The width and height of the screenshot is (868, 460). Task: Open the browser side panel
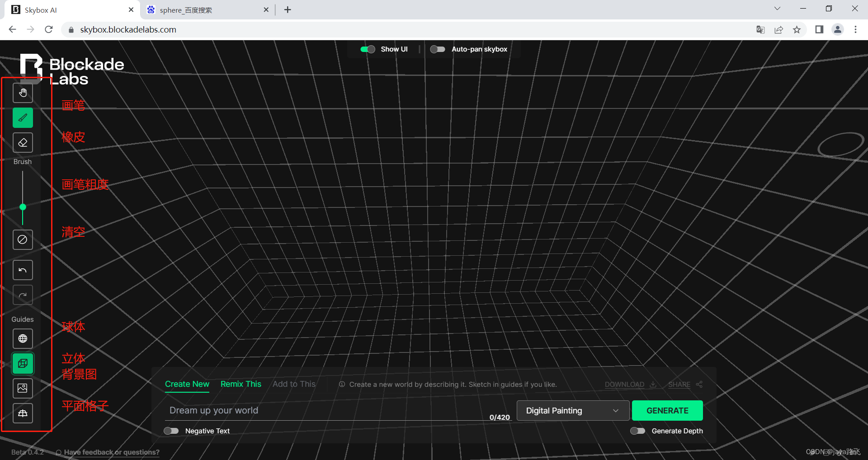pyautogui.click(x=819, y=29)
